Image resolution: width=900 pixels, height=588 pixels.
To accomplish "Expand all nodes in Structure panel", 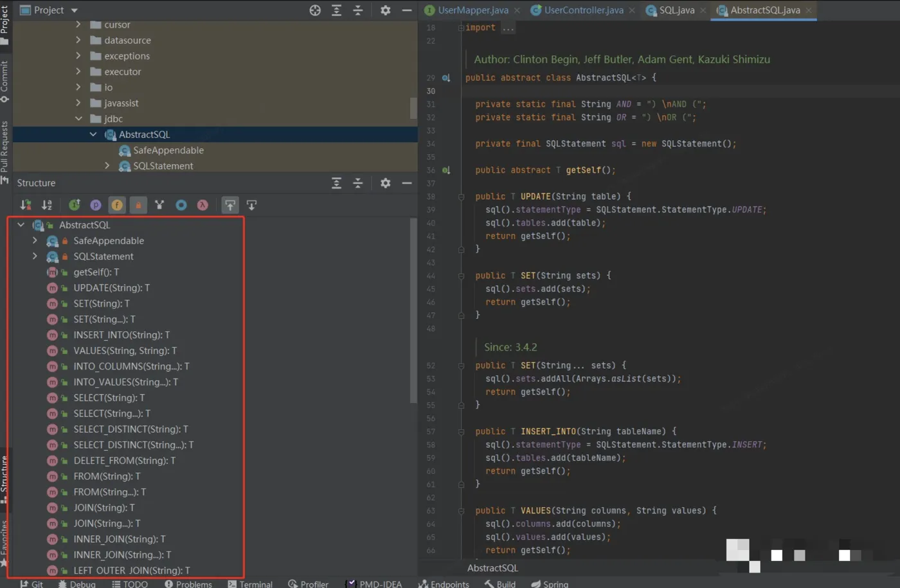I will pyautogui.click(x=336, y=183).
